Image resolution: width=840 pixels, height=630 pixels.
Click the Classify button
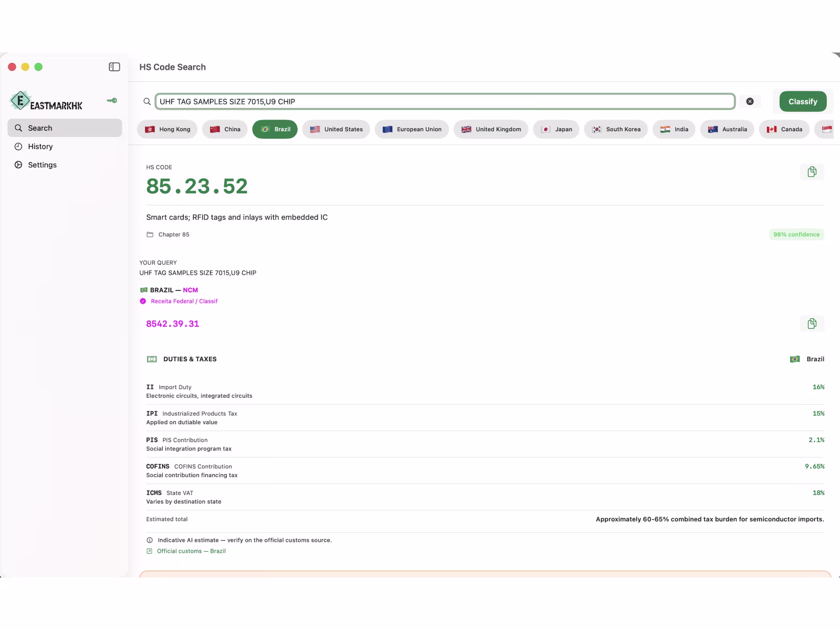coord(803,101)
